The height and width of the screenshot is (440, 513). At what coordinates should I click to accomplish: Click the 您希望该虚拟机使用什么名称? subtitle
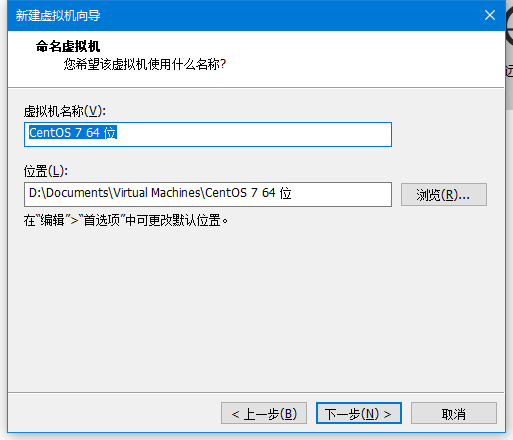click(x=145, y=64)
